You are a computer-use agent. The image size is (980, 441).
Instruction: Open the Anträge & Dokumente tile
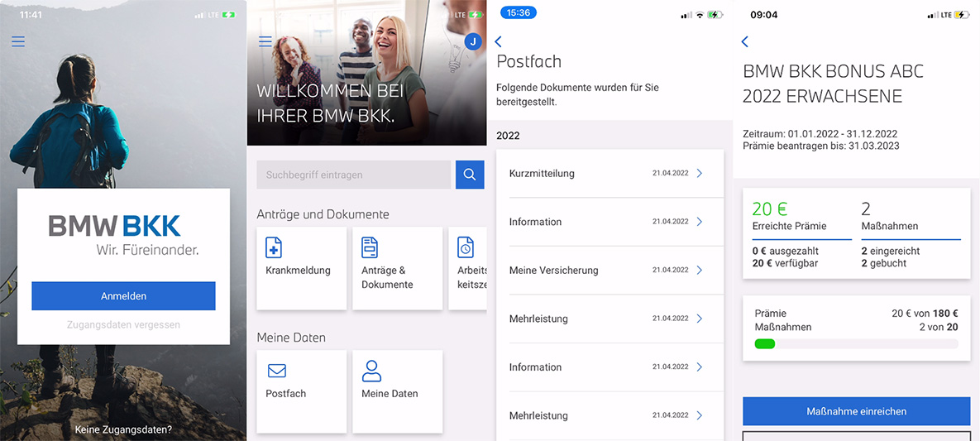tap(398, 268)
